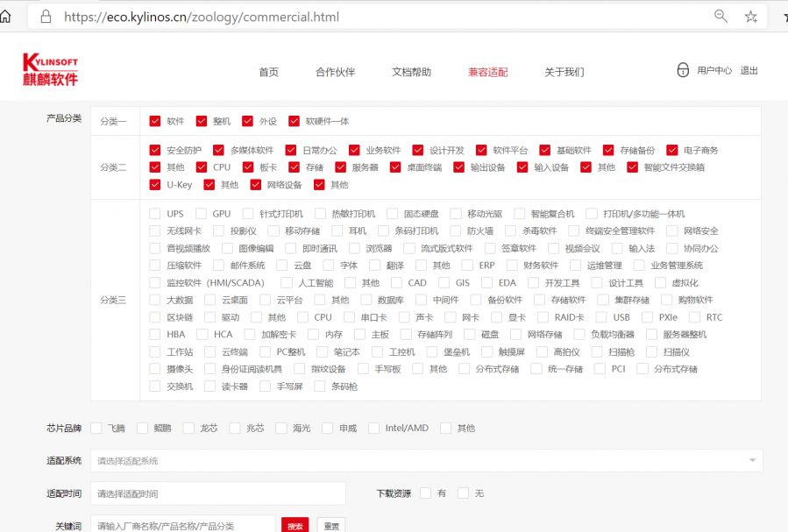Click the zoom magnifier icon in address bar
788x532 pixels.
coord(721,17)
